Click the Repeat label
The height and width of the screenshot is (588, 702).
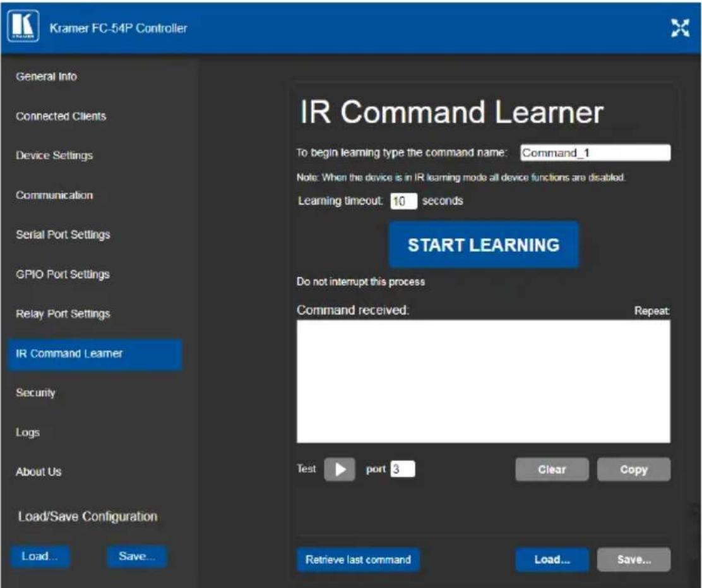point(652,311)
